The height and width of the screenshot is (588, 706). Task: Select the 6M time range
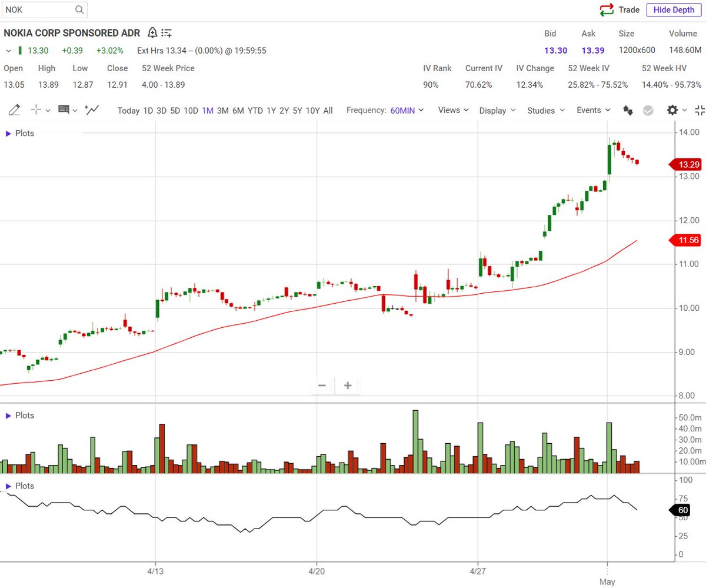tap(238, 111)
